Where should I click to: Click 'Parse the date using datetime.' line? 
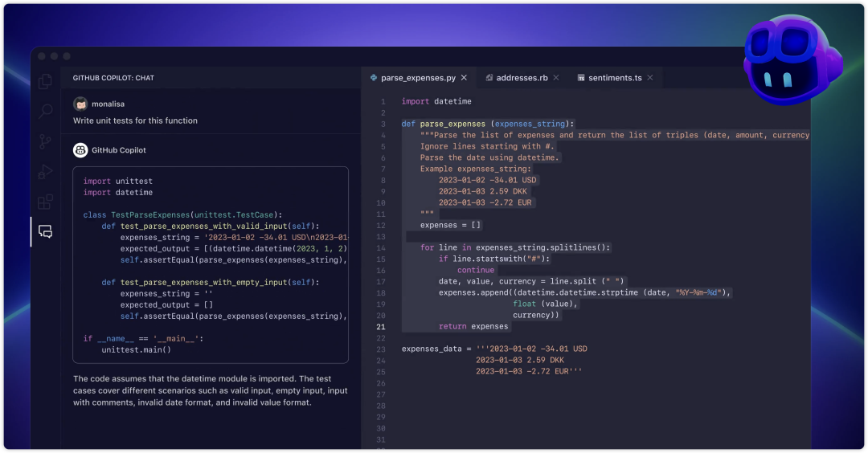[x=489, y=157]
